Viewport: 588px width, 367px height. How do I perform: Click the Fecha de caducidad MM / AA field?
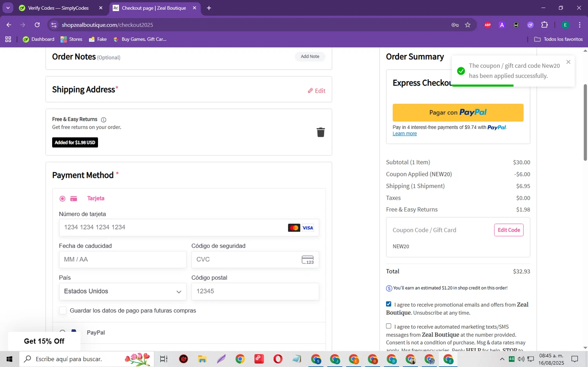(x=123, y=260)
